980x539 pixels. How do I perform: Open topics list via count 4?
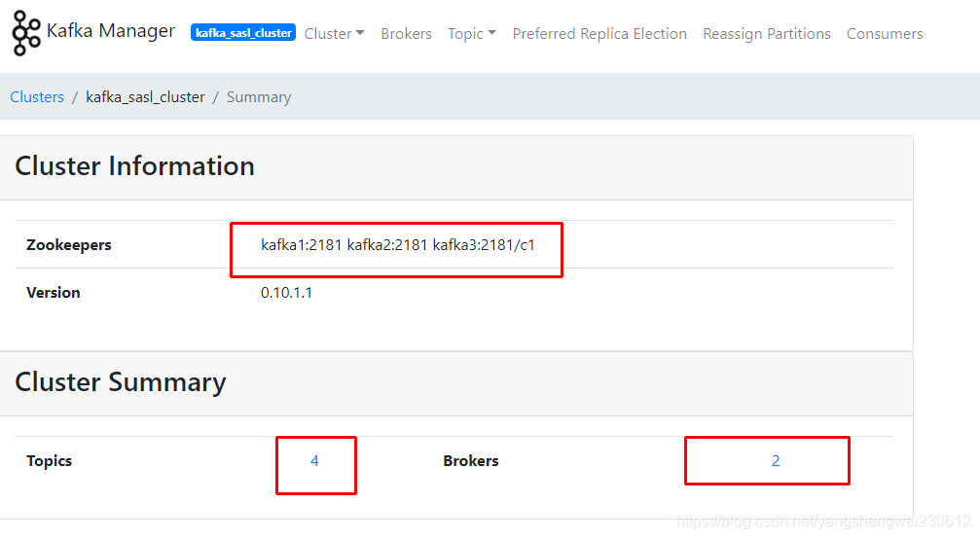pos(314,461)
